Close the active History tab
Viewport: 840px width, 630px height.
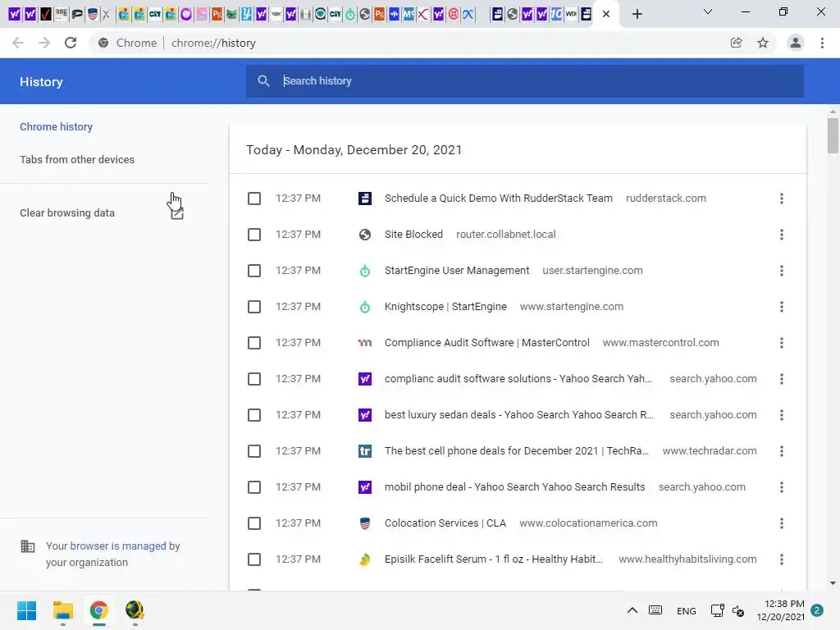tap(606, 14)
